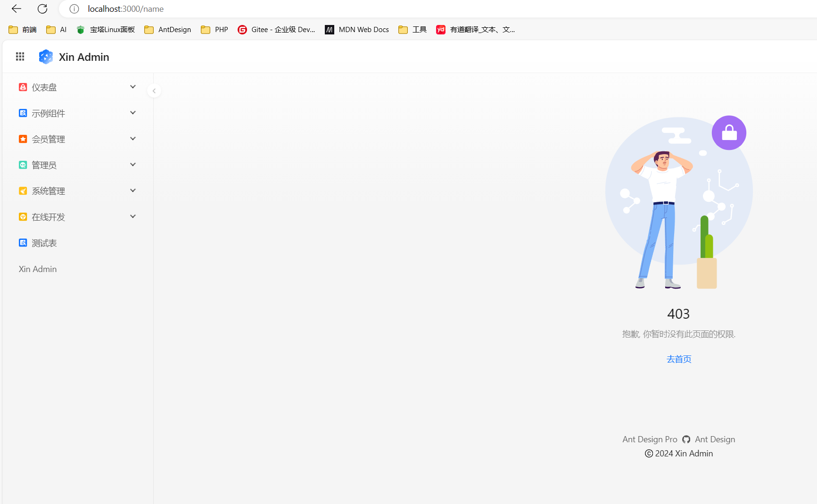
Task: Click the yellow 系统管理 menu icon
Action: tap(23, 191)
